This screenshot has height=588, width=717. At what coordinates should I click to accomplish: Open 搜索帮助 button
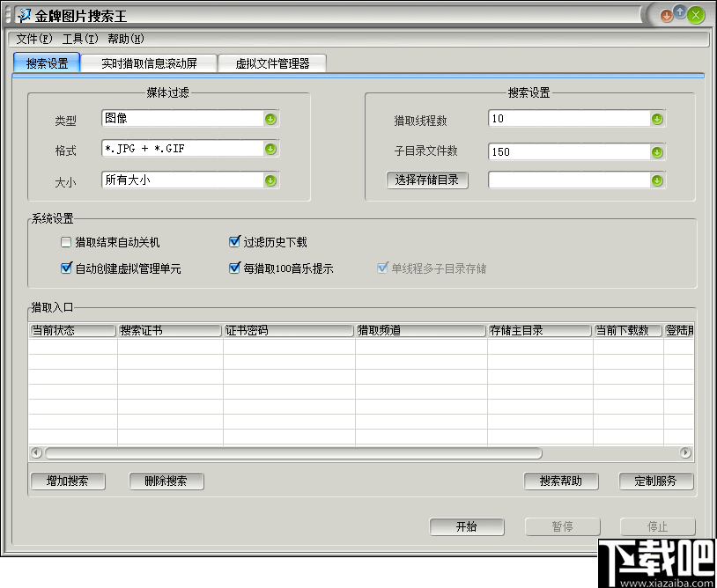coord(561,481)
